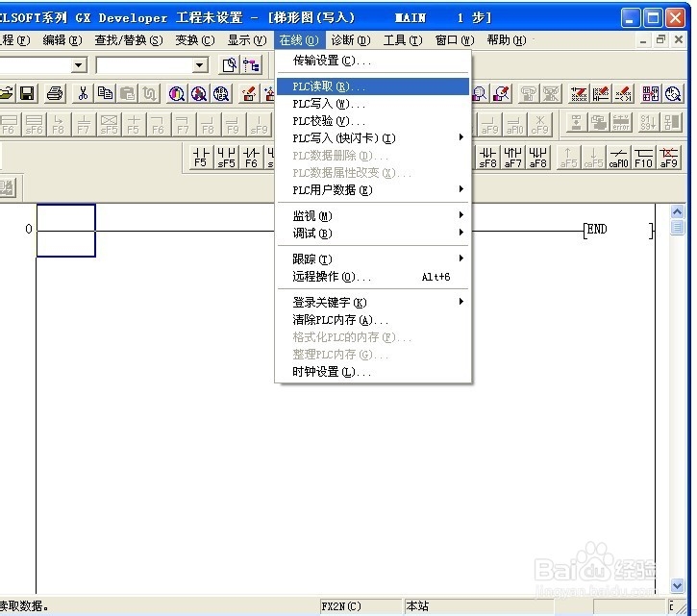Click the Print icon in the toolbar
Image resolution: width=697 pixels, height=616 pixels.
[55, 93]
